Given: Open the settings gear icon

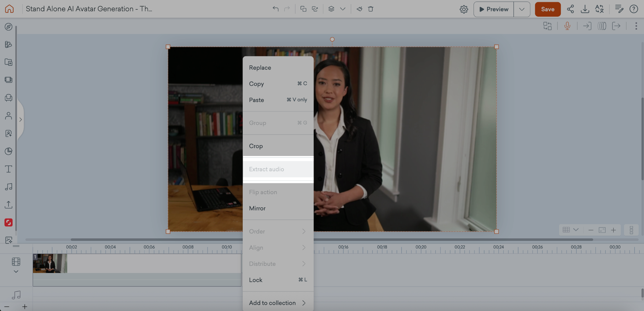Looking at the screenshot, I should click(464, 9).
